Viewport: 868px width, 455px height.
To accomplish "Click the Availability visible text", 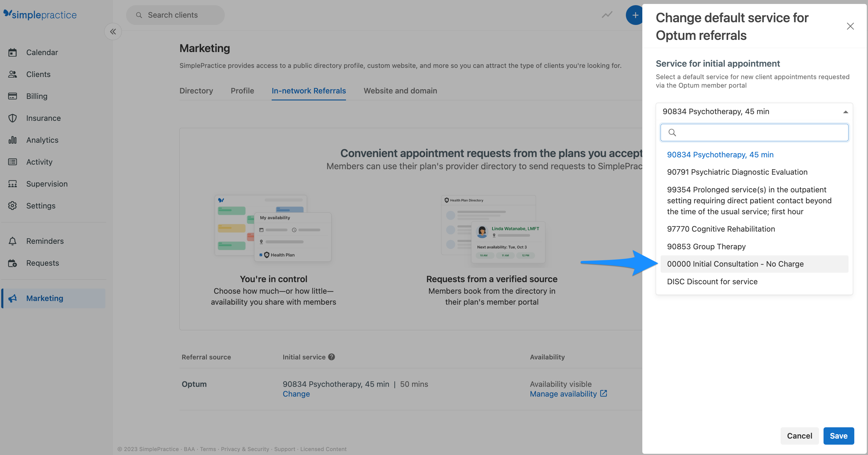I will pos(561,384).
